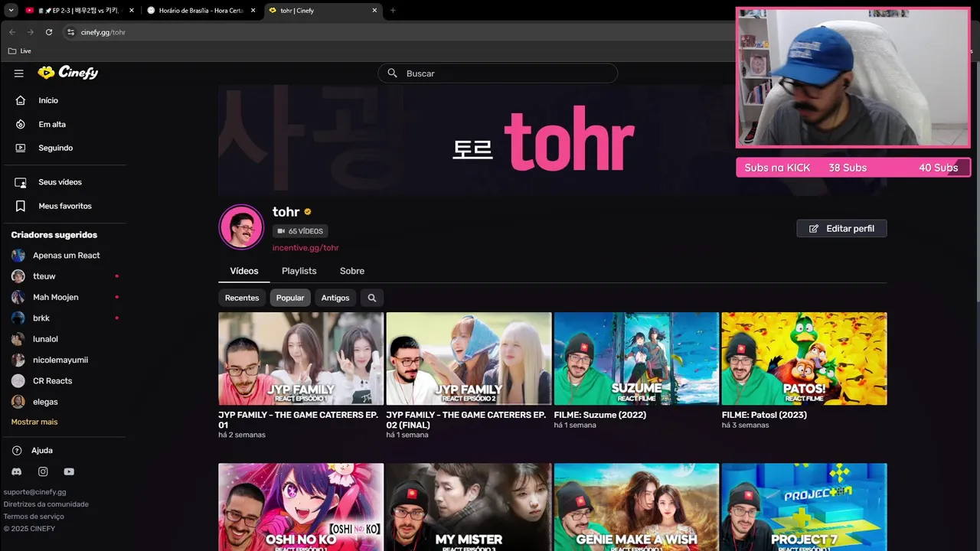
Task: Open suggested creator tteuw
Action: coord(44,276)
